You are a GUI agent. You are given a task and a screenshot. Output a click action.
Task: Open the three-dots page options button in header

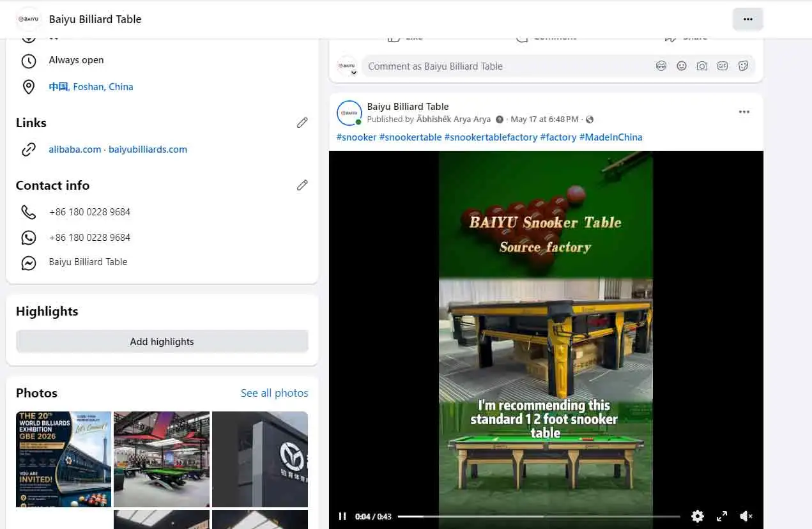pyautogui.click(x=747, y=19)
